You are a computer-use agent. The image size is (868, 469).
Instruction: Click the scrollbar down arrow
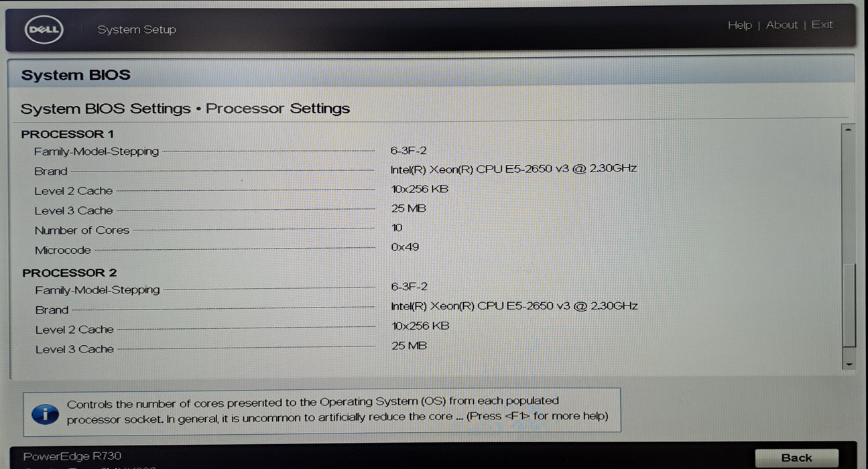pos(849,363)
